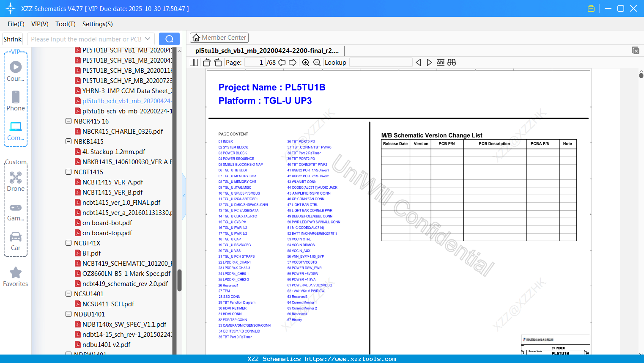Image resolution: width=644 pixels, height=363 pixels.
Task: Collapse the NCBT41X folder
Action: [69, 243]
